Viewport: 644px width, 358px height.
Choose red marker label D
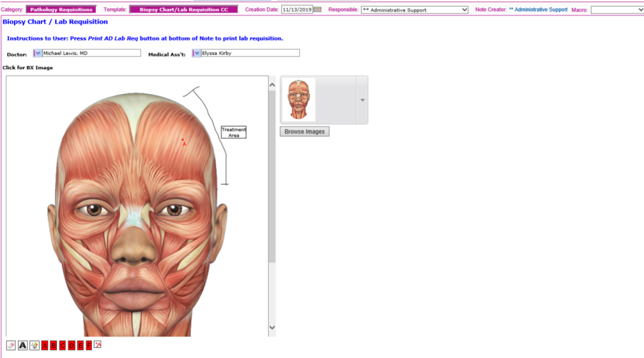click(x=71, y=345)
